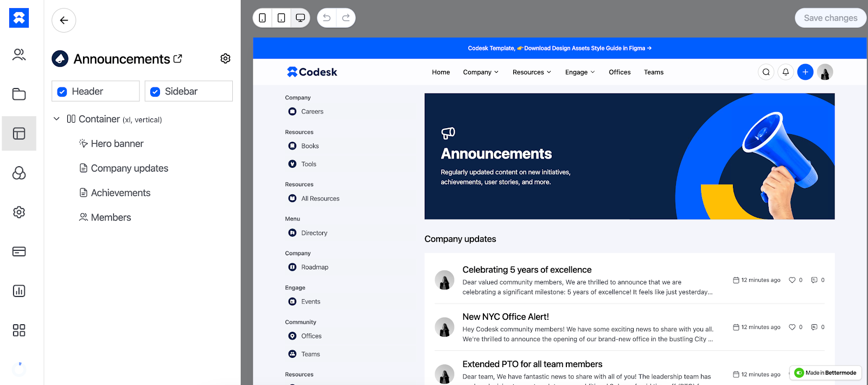Click the Announcements hero banner image
Image resolution: width=868 pixels, height=385 pixels.
(629, 156)
